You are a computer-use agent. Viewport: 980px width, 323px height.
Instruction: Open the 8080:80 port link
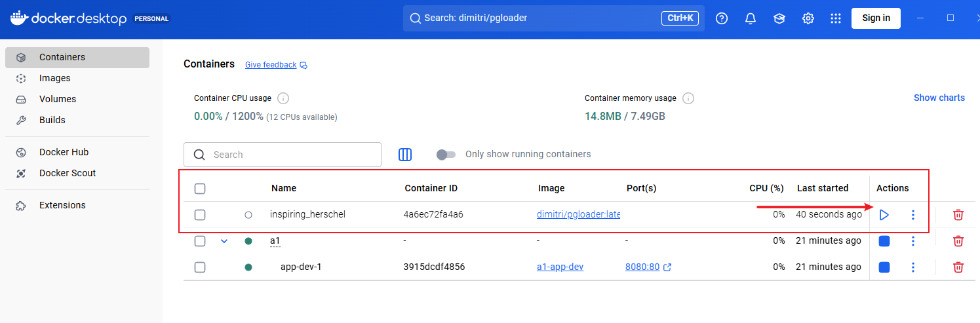[642, 267]
